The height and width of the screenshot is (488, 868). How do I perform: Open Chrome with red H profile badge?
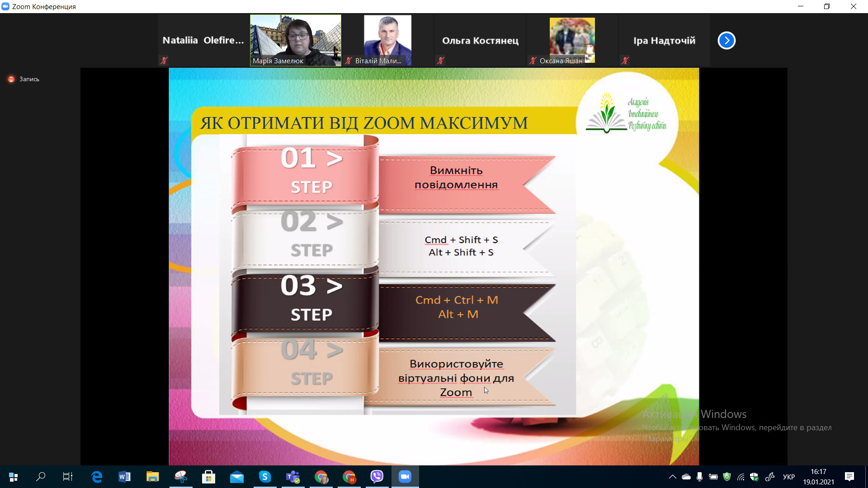coord(349,477)
